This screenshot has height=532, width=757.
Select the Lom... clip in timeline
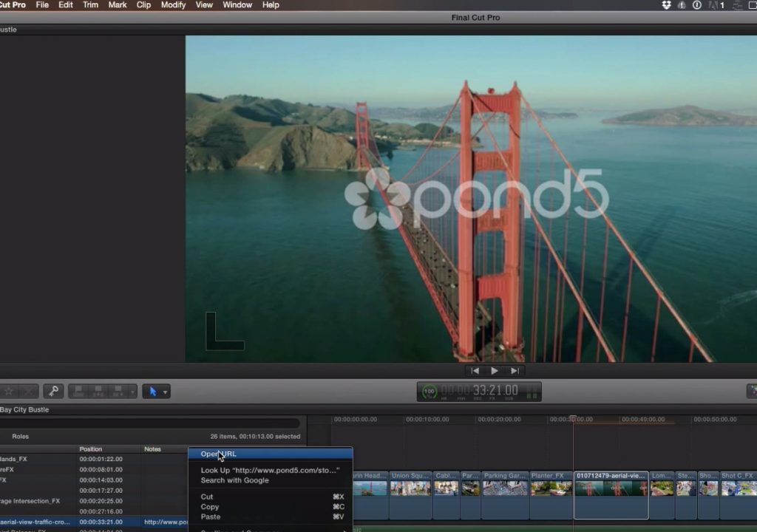pyautogui.click(x=662, y=495)
